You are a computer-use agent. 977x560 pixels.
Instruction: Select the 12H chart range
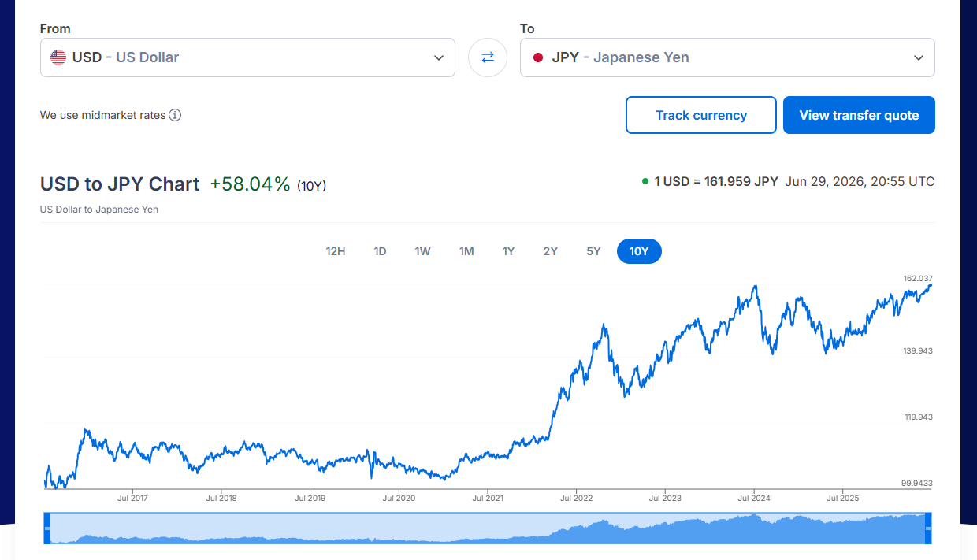(x=336, y=251)
